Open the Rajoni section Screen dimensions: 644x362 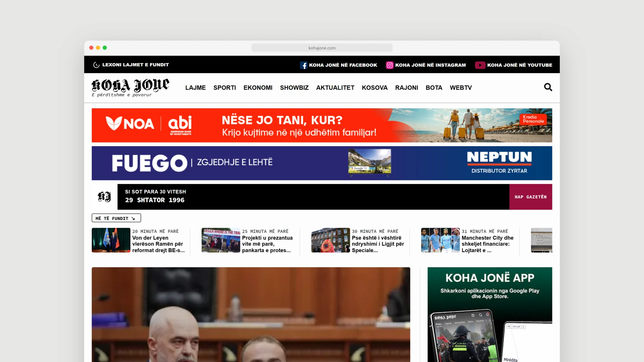[x=407, y=87]
